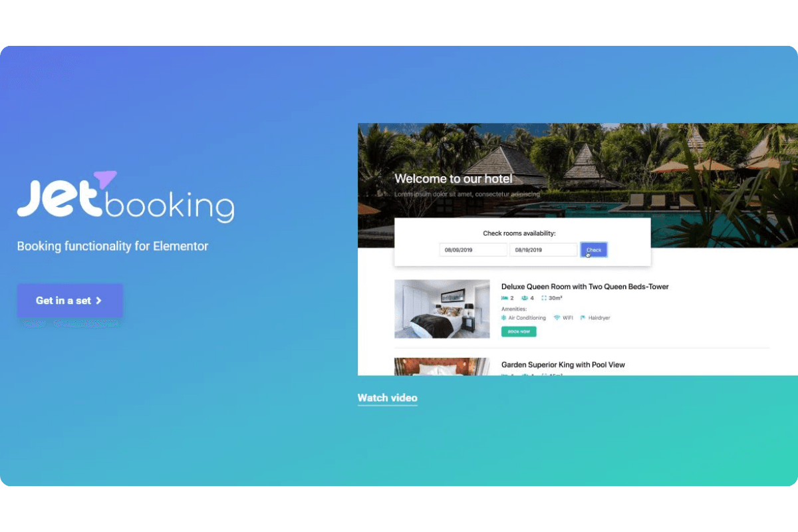Click the Check availability button
The height and width of the screenshot is (532, 798).
594,250
